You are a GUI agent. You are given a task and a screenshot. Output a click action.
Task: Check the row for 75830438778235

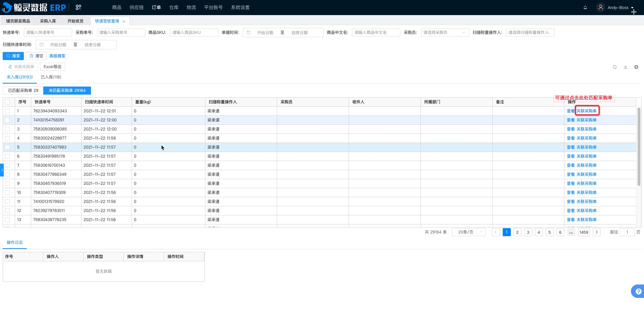point(7,220)
